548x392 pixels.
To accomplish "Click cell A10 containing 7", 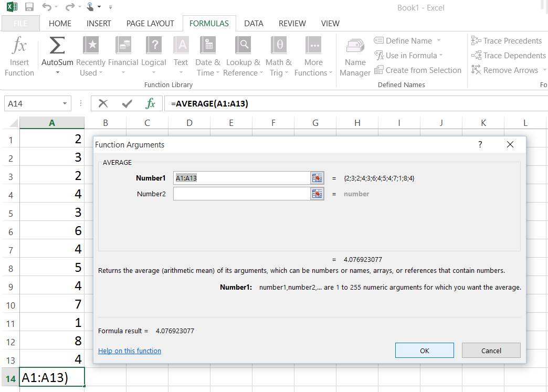I will (52, 304).
